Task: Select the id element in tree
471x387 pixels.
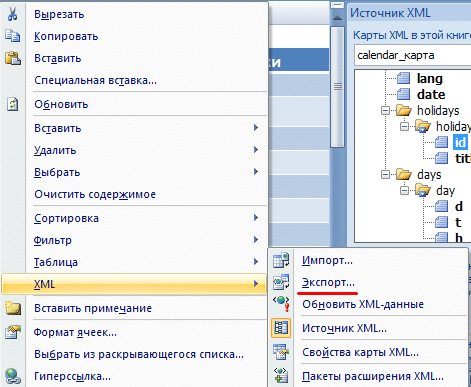Action: 460,142
